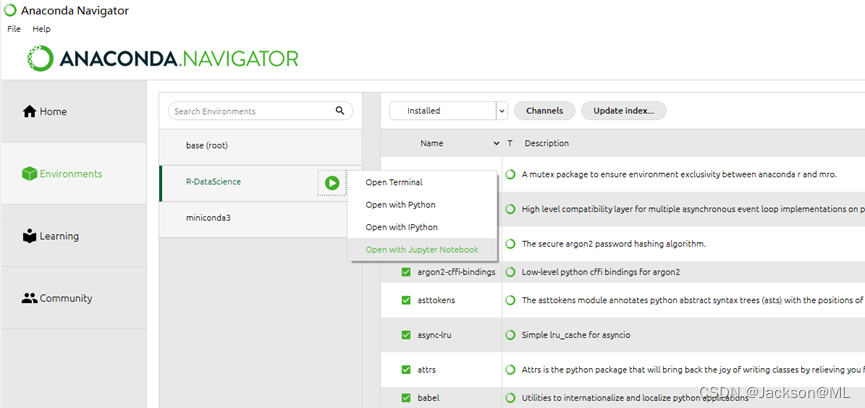
Task: Click the Update index... button
Action: pos(624,111)
